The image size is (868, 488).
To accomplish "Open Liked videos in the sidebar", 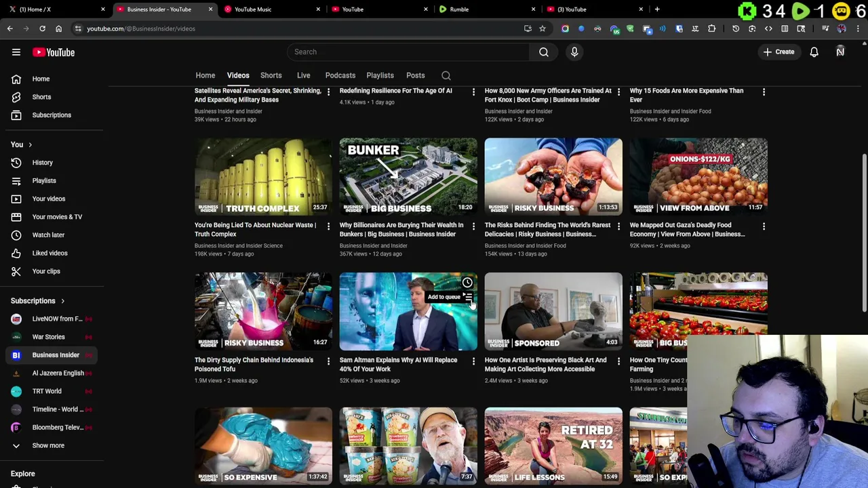I will click(52, 253).
